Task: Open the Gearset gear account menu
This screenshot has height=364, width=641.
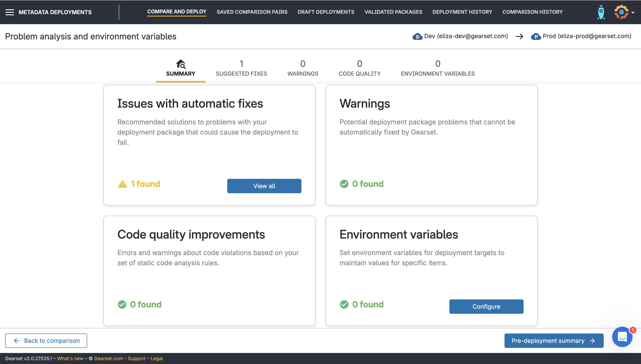Action: point(621,12)
